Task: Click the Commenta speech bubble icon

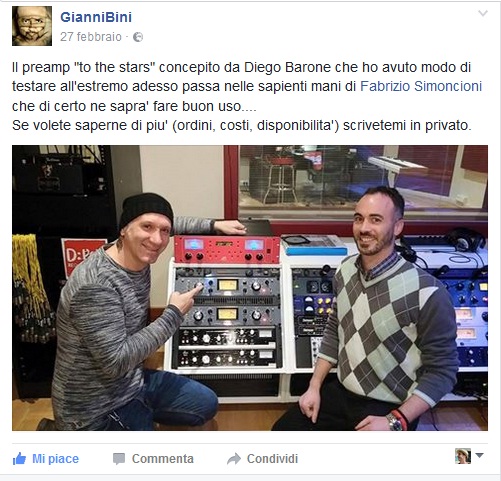Action: coord(119,459)
